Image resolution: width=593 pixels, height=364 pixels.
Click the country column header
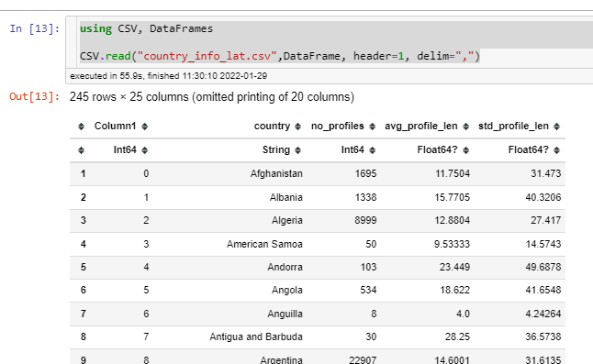pos(272,127)
